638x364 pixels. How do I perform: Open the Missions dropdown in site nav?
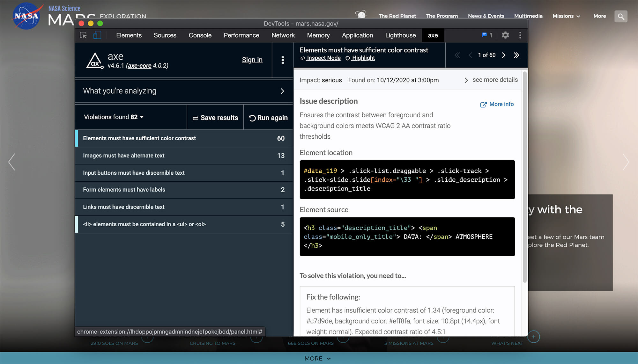pyautogui.click(x=566, y=16)
